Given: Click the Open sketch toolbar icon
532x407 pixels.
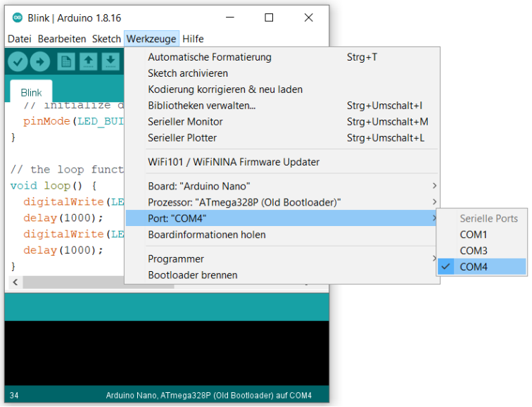Looking at the screenshot, I should click(x=88, y=62).
